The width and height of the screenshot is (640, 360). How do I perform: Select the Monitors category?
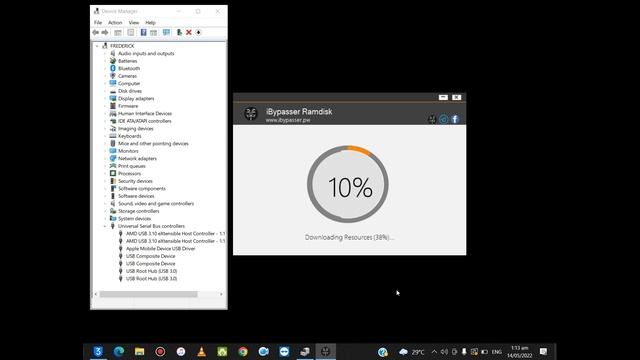point(128,151)
